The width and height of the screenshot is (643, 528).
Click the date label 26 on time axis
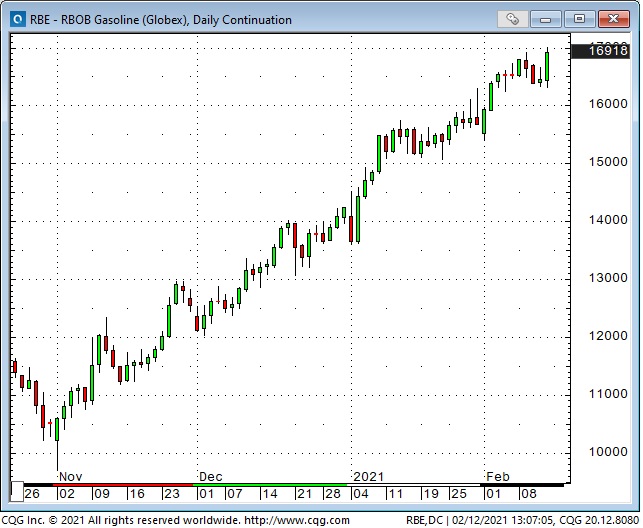[x=32, y=494]
